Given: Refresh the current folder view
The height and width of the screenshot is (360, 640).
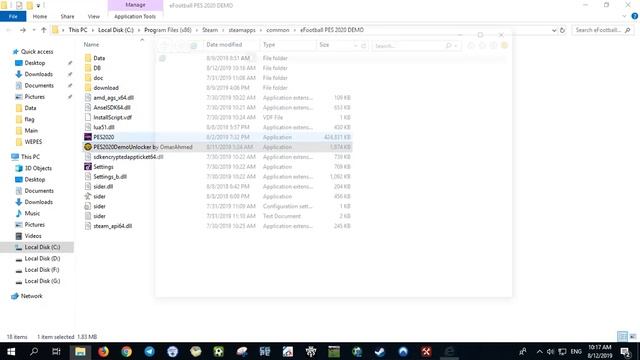Looking at the screenshot, I should pyautogui.click(x=562, y=30).
